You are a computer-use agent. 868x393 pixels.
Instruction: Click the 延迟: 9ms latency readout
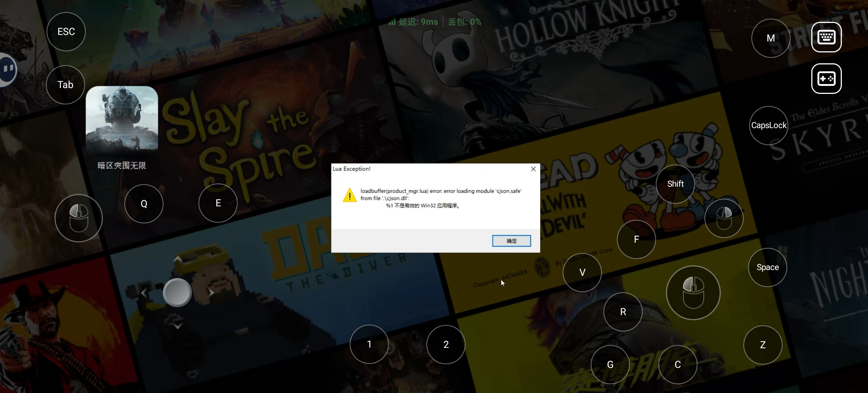click(418, 22)
